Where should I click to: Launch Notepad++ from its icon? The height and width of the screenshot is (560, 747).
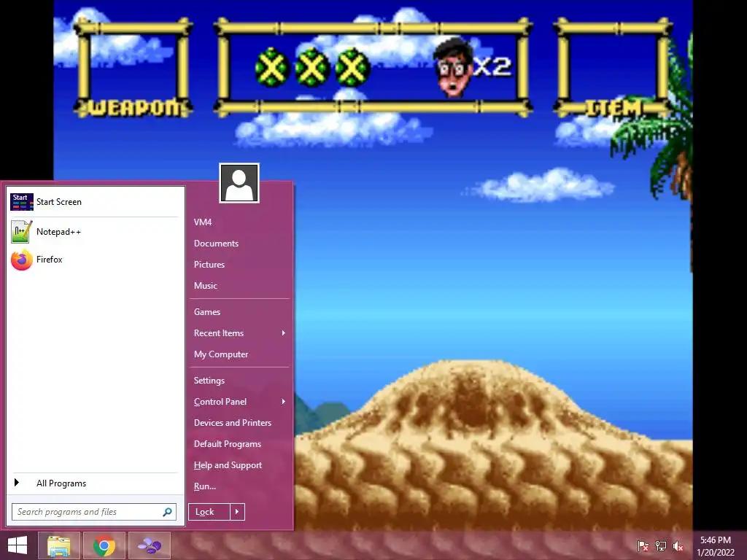click(21, 231)
